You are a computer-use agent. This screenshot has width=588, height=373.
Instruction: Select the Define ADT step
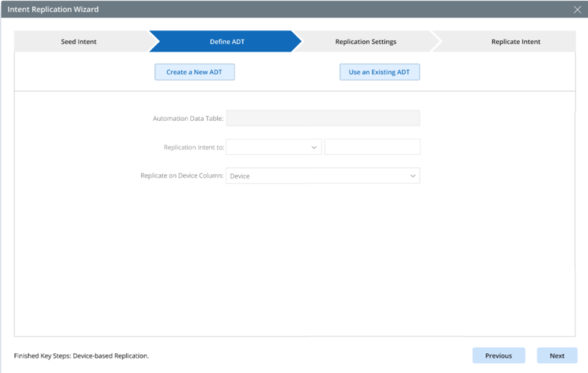coord(227,42)
